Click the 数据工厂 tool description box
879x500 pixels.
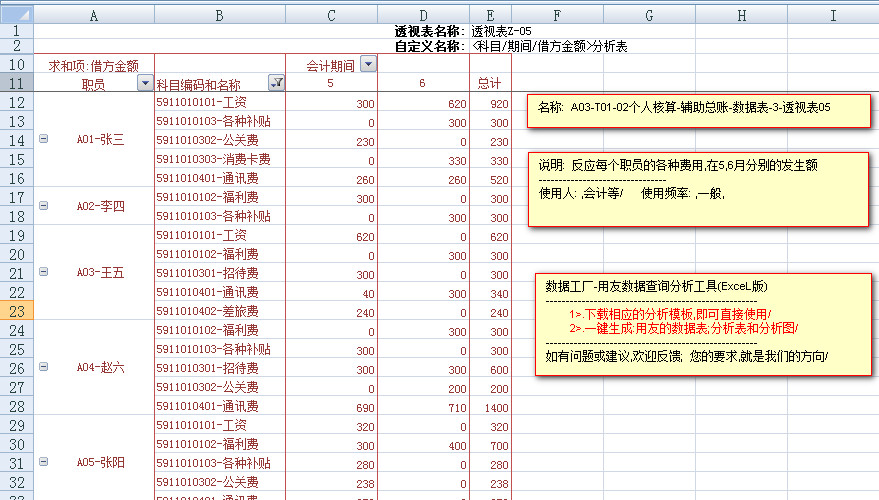tap(700, 323)
